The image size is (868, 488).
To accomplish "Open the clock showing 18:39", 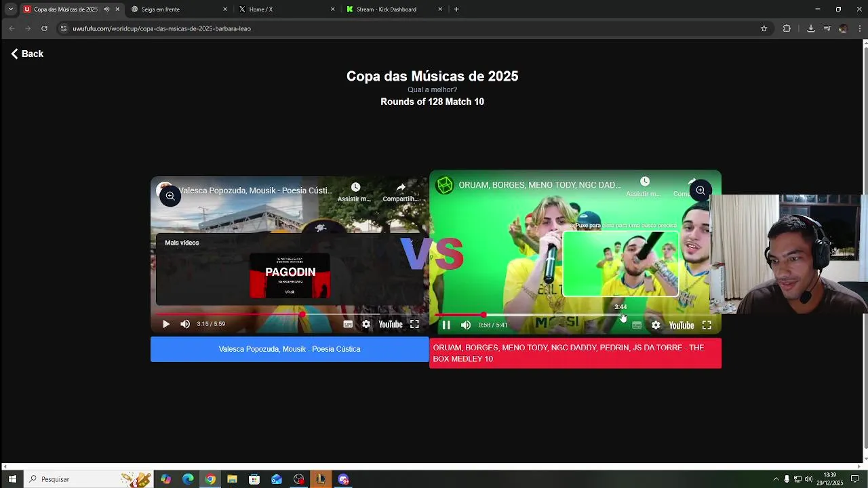I will pyautogui.click(x=829, y=479).
